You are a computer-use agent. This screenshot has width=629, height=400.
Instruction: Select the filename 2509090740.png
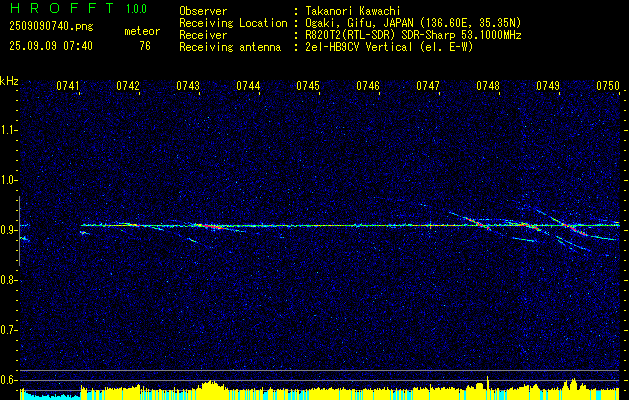(51, 26)
